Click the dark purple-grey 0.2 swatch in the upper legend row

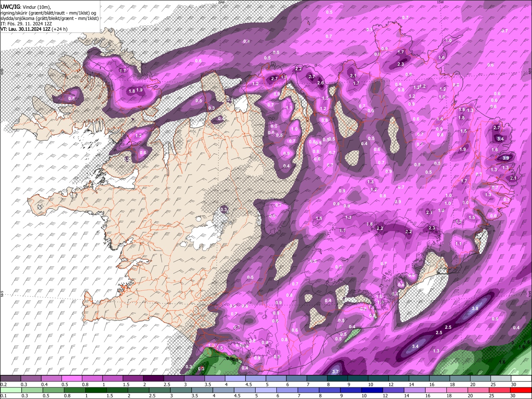[x=10, y=378]
